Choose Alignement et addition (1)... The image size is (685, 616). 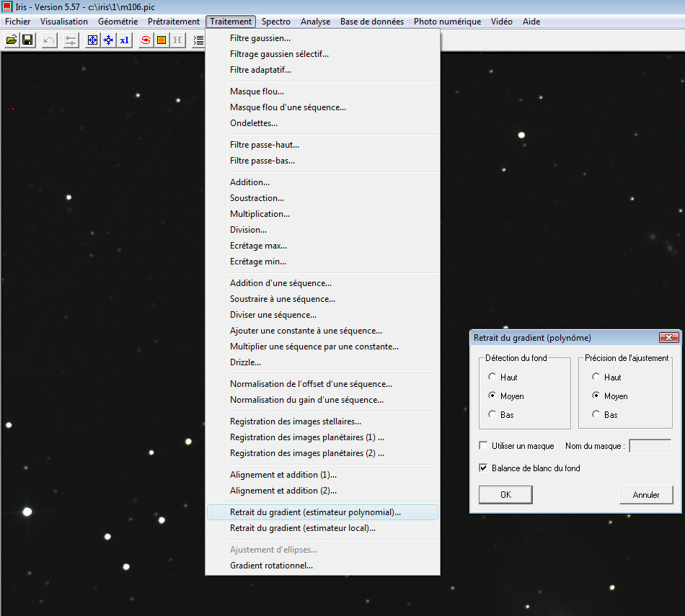coord(322,475)
